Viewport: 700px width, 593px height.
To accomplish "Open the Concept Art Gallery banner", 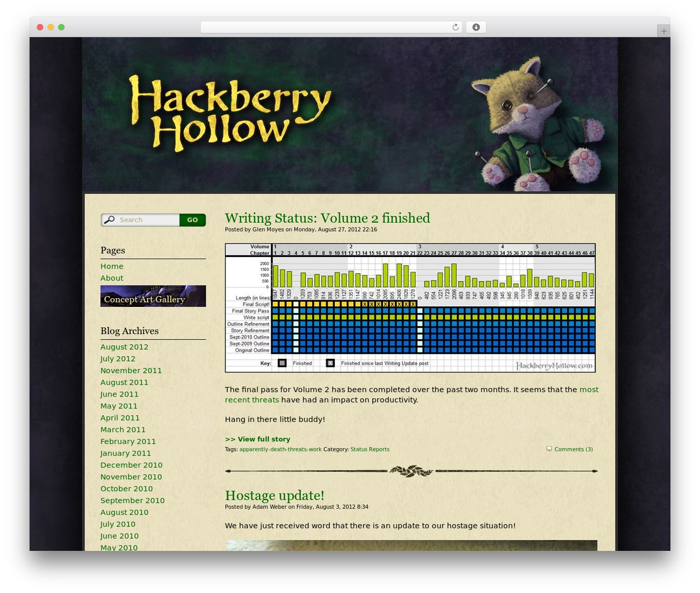I will click(153, 296).
